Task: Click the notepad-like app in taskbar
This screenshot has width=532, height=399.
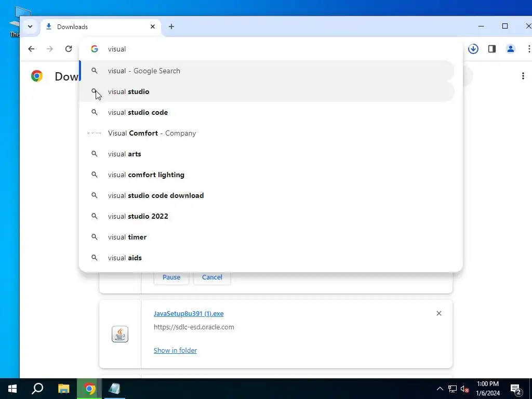Action: point(115,389)
